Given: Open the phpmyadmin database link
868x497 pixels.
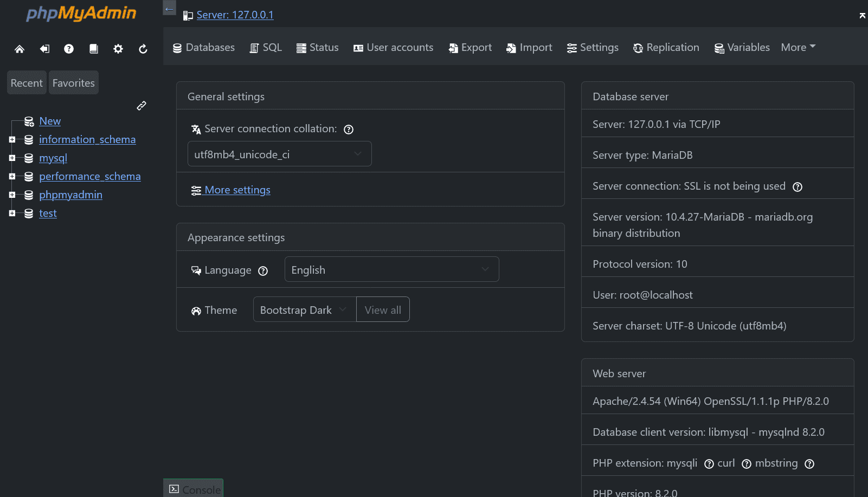Looking at the screenshot, I should [x=70, y=195].
